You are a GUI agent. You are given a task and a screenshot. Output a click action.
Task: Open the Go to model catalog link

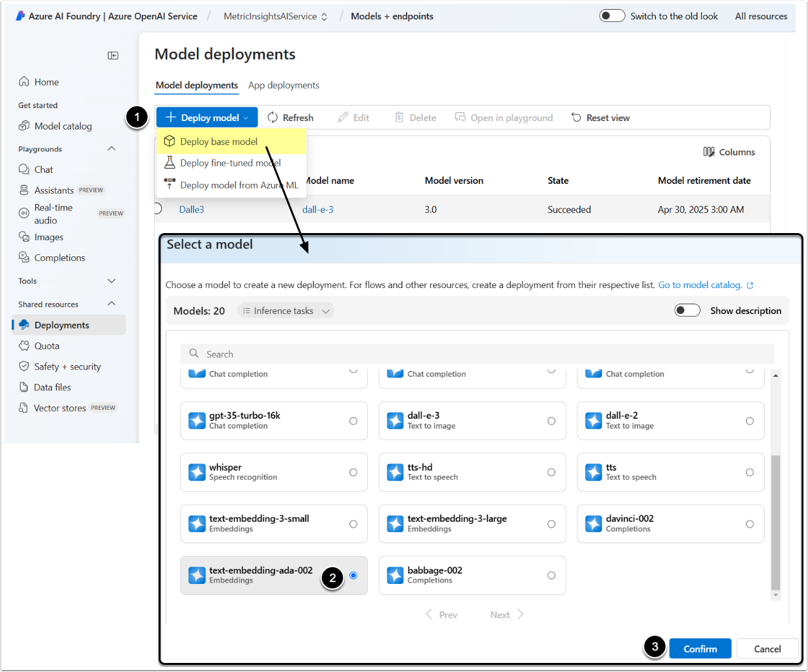click(700, 285)
